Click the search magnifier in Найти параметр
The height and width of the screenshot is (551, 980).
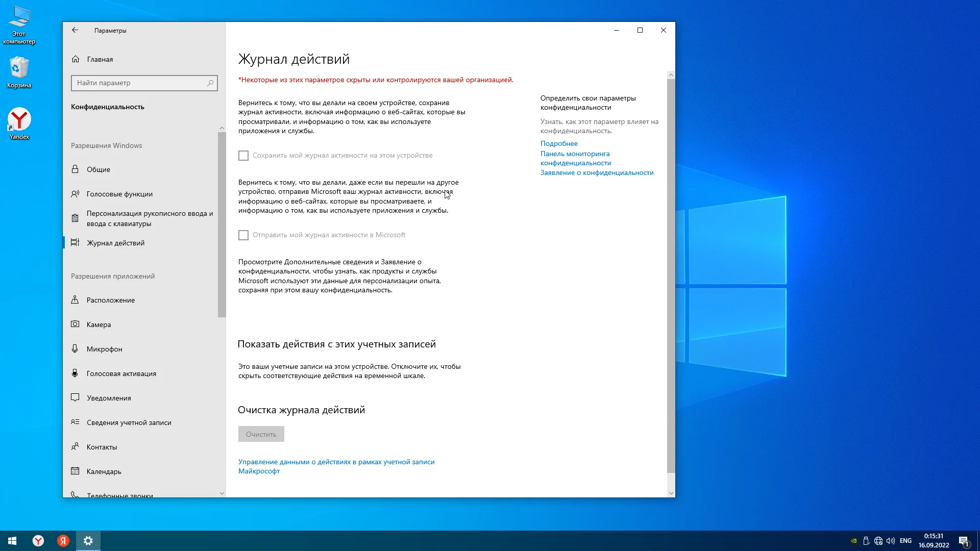pos(210,83)
